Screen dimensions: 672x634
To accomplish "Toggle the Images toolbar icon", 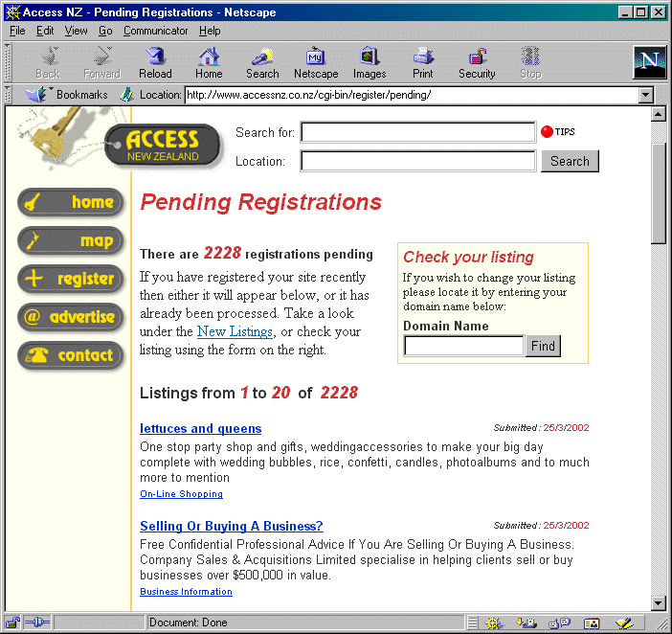I will click(370, 62).
